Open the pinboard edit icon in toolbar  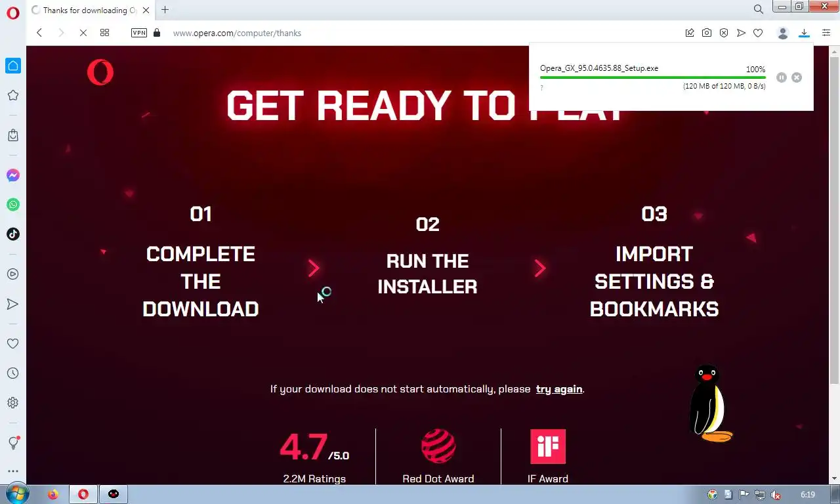pyautogui.click(x=690, y=33)
